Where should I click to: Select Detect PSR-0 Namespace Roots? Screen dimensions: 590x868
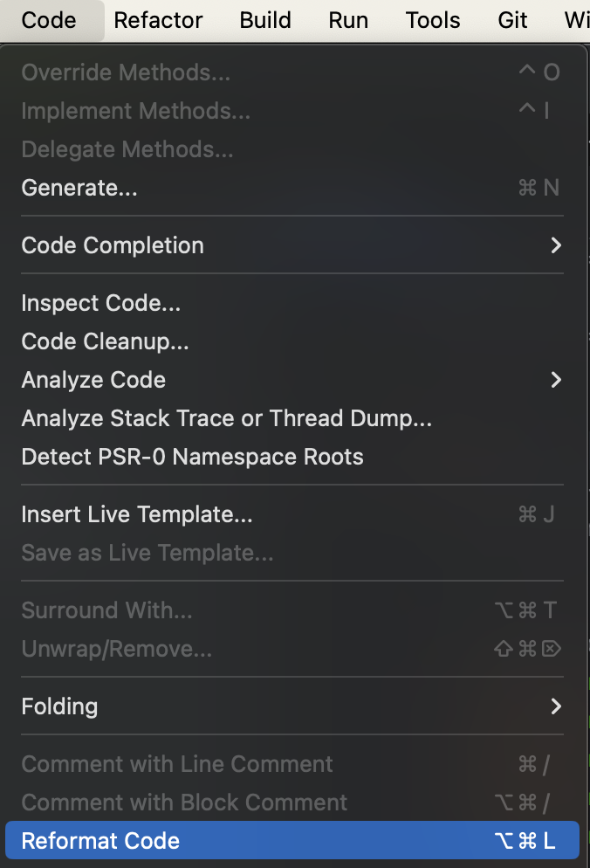192,457
